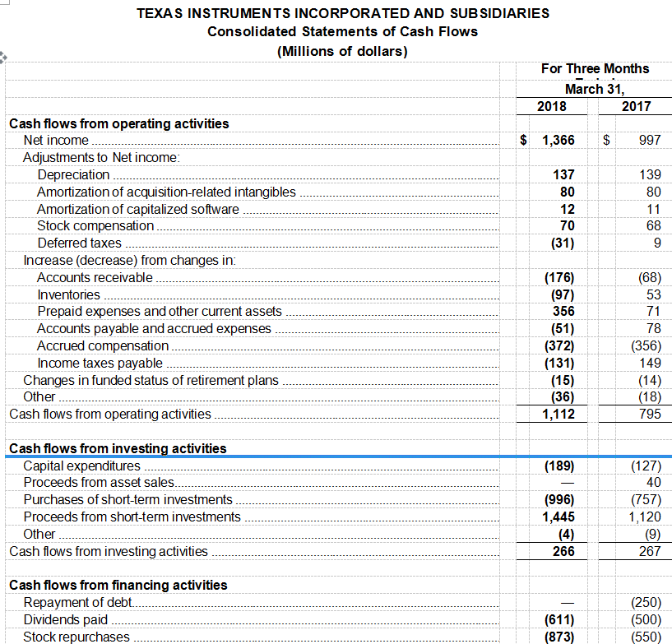Click the 2017 Income taxes payable value 149
This screenshot has width=672, height=644.
650,363
